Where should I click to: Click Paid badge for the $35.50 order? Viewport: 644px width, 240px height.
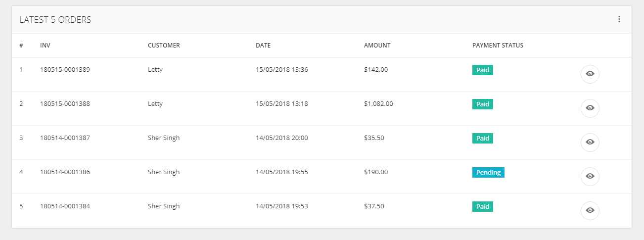click(482, 139)
